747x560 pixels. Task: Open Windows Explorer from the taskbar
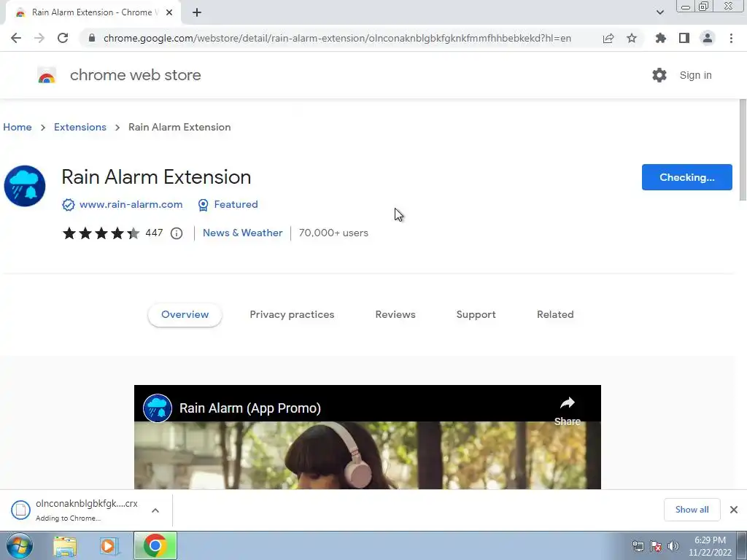coord(65,546)
